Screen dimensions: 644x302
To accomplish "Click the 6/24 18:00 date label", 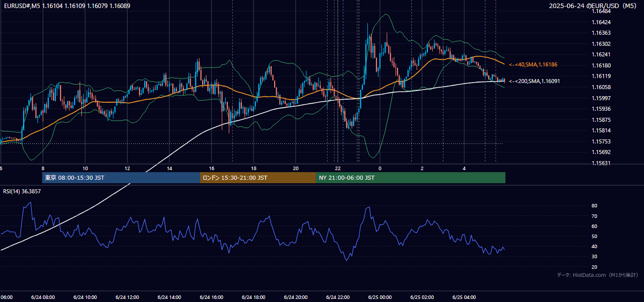I will (x=253, y=297).
